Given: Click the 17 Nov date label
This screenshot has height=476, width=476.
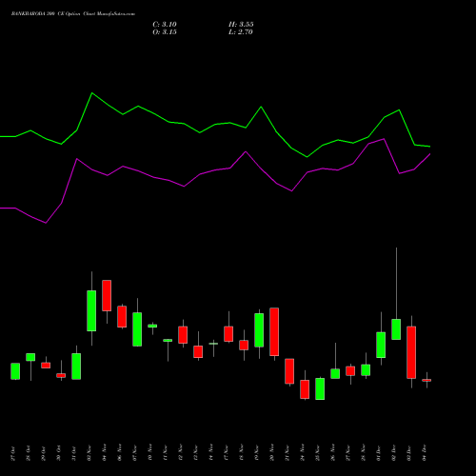Looking at the screenshot, I should [227, 452].
